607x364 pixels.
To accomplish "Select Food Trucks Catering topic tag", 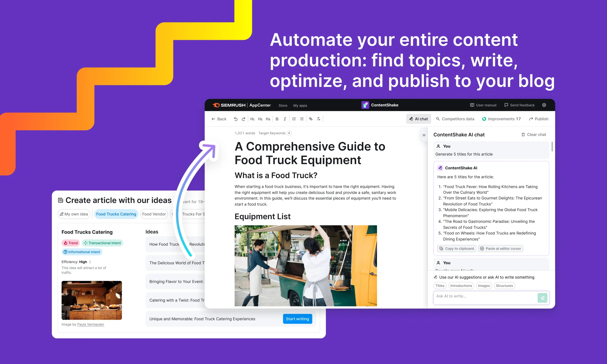I will pos(116,214).
